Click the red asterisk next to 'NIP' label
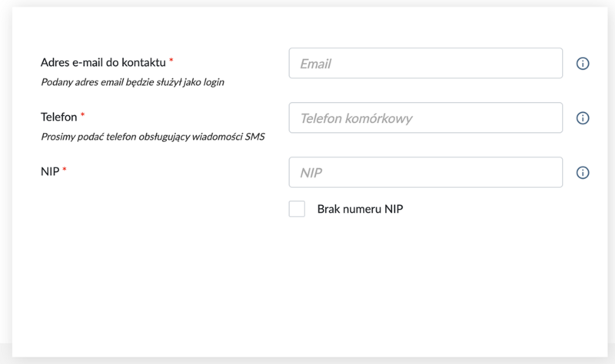The image size is (615, 364). pos(65,170)
